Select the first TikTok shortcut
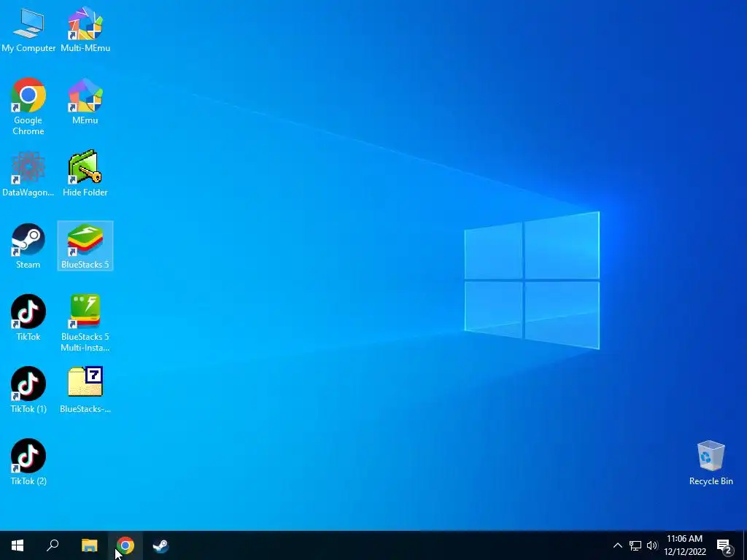 (x=28, y=318)
